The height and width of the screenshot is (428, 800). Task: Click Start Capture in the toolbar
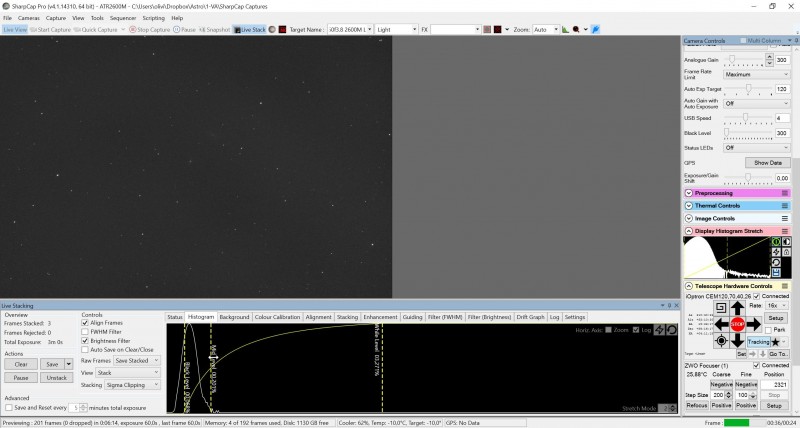point(50,30)
